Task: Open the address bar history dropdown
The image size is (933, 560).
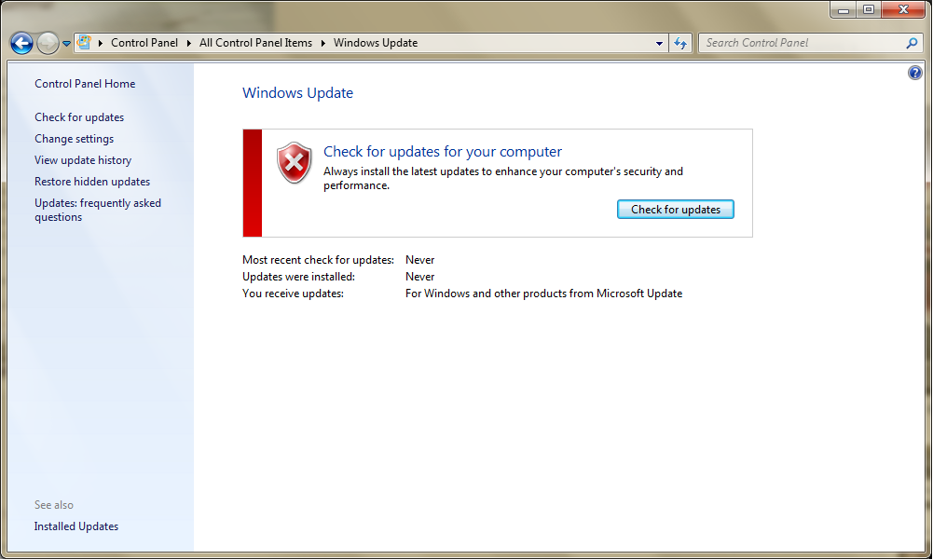Action: click(x=659, y=44)
